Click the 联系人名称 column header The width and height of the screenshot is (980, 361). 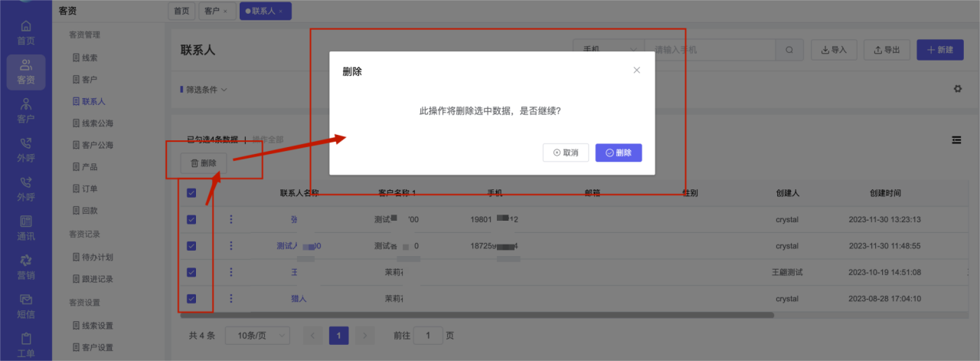pyautogui.click(x=299, y=193)
